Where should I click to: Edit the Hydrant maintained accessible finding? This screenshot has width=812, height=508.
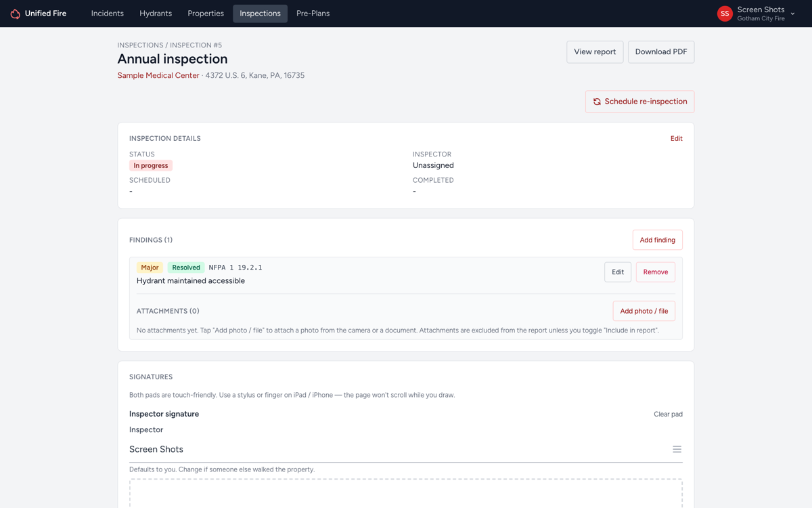click(x=618, y=272)
